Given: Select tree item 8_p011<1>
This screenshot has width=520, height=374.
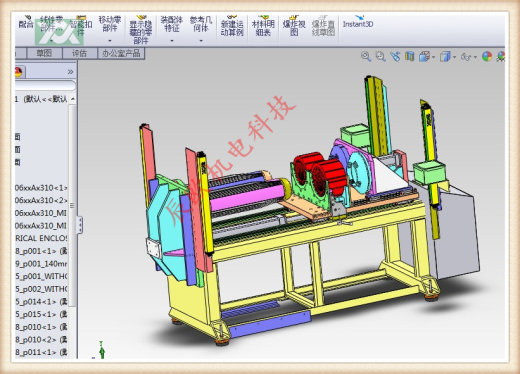Looking at the screenshot, I should 41,352.
